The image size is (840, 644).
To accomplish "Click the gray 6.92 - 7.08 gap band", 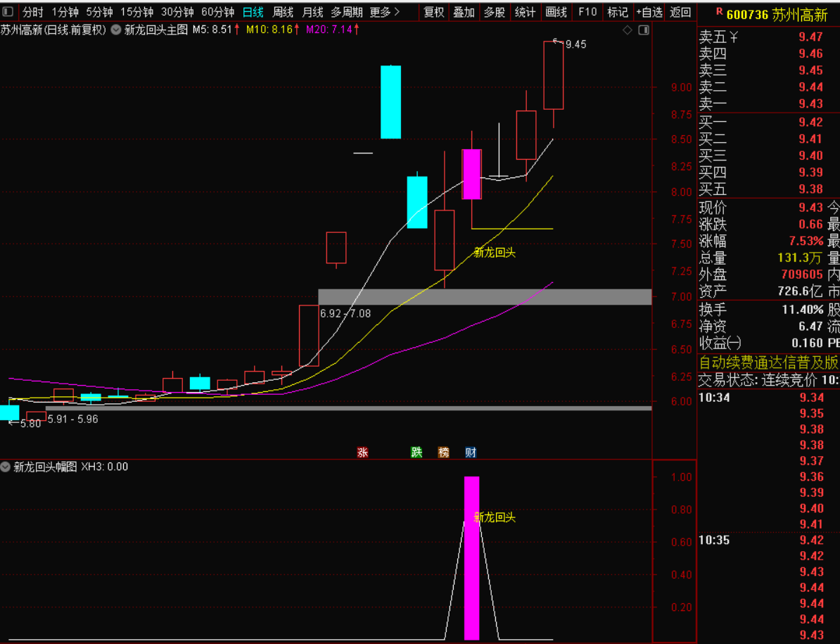I will (485, 297).
